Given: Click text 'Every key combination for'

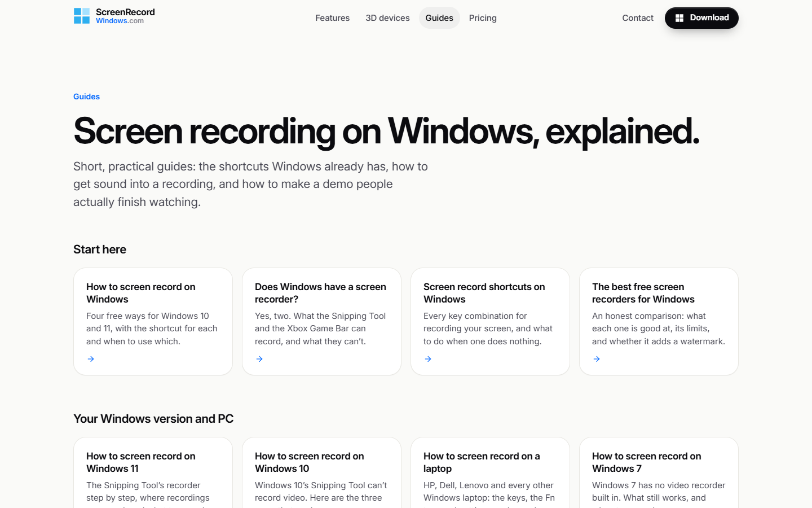Looking at the screenshot, I should pyautogui.click(x=475, y=316).
